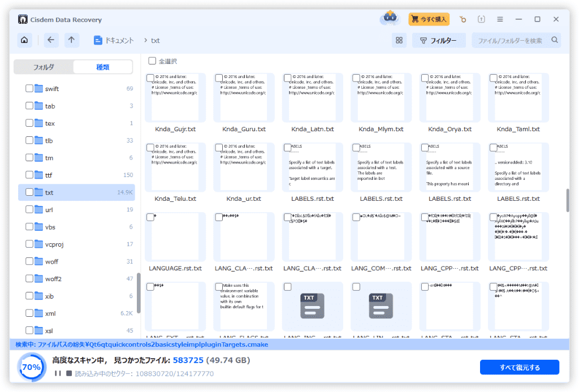Open the filter options
Viewport: 579px width, 392px height.
tap(439, 40)
